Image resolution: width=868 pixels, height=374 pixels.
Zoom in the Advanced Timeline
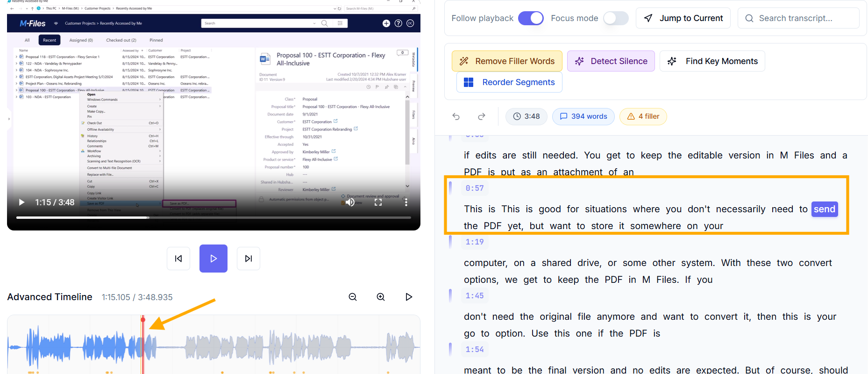click(x=381, y=297)
